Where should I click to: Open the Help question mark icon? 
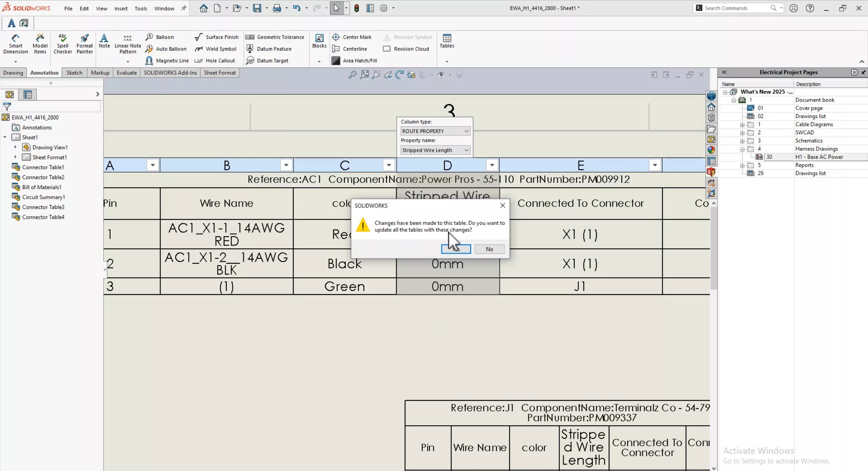pyautogui.click(x=810, y=8)
